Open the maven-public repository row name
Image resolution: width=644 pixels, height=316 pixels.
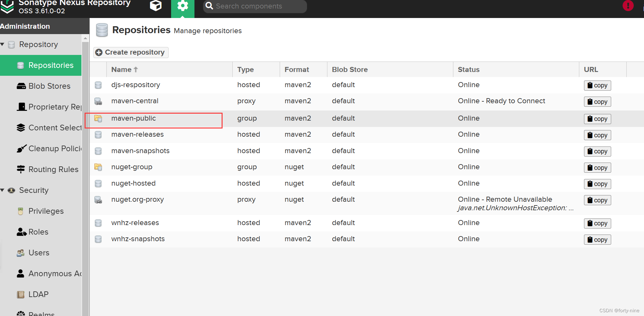pyautogui.click(x=134, y=118)
